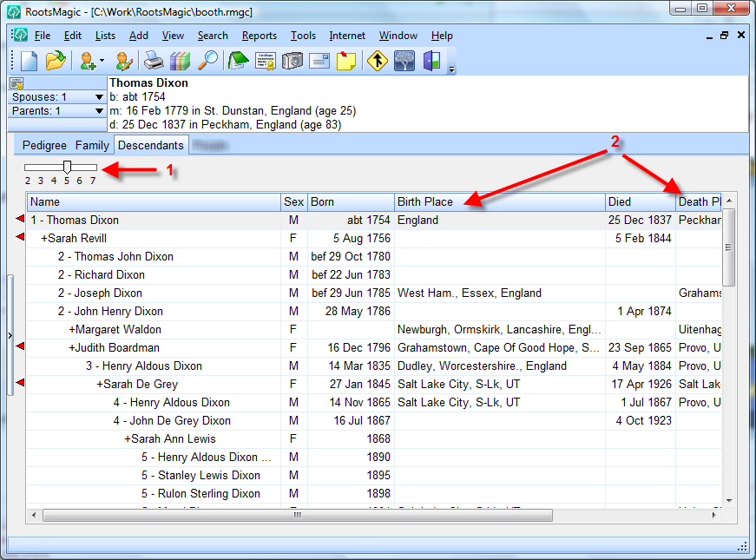Screen dimensions: 756x560
Task: Expand the Parents: 1 dropdown
Action: click(x=99, y=111)
